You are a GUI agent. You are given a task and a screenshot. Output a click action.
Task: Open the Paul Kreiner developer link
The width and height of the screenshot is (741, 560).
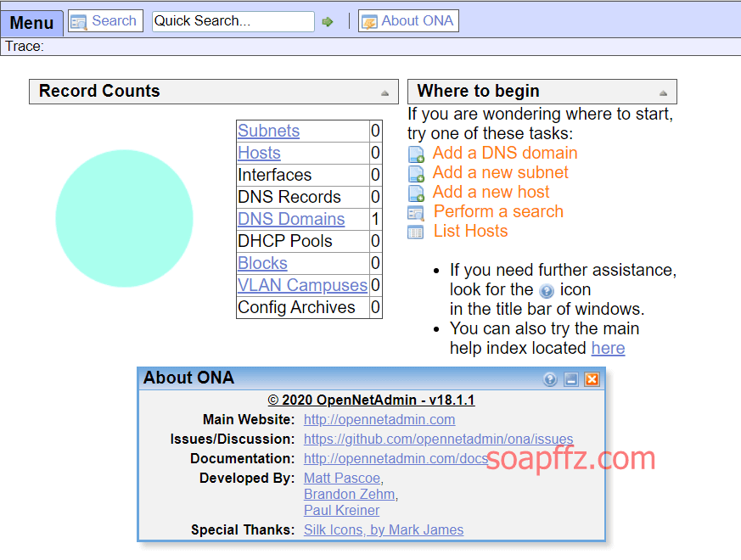point(341,511)
